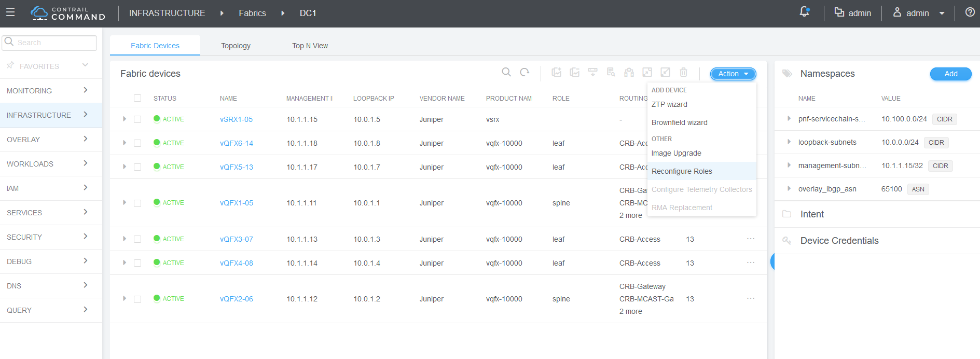Select Brownfield wizard from Action menu
The image size is (980, 359).
[x=679, y=122]
